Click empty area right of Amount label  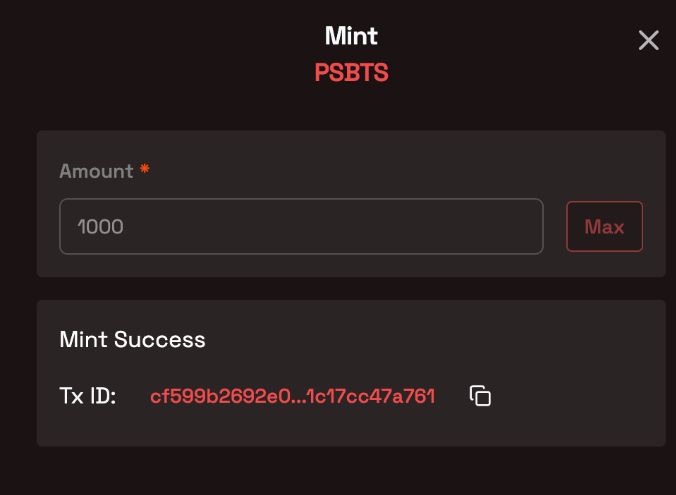400,171
